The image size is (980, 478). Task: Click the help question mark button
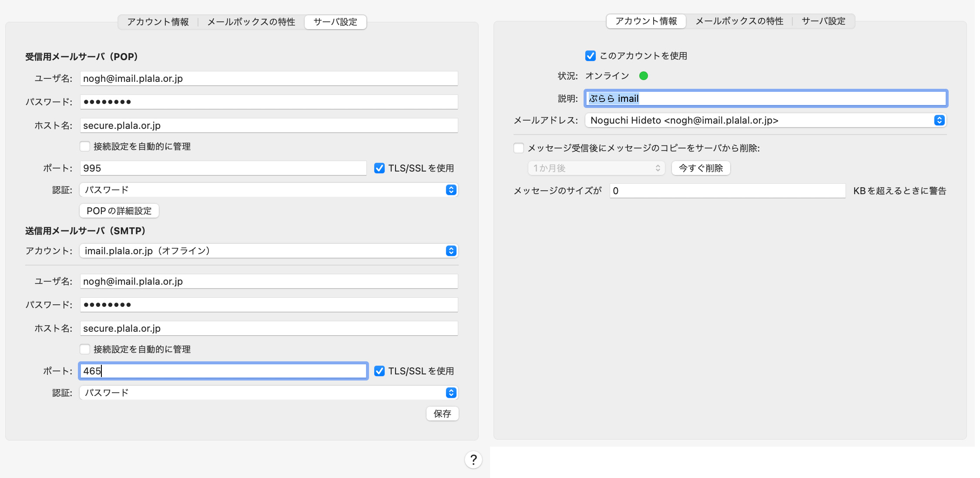click(473, 460)
